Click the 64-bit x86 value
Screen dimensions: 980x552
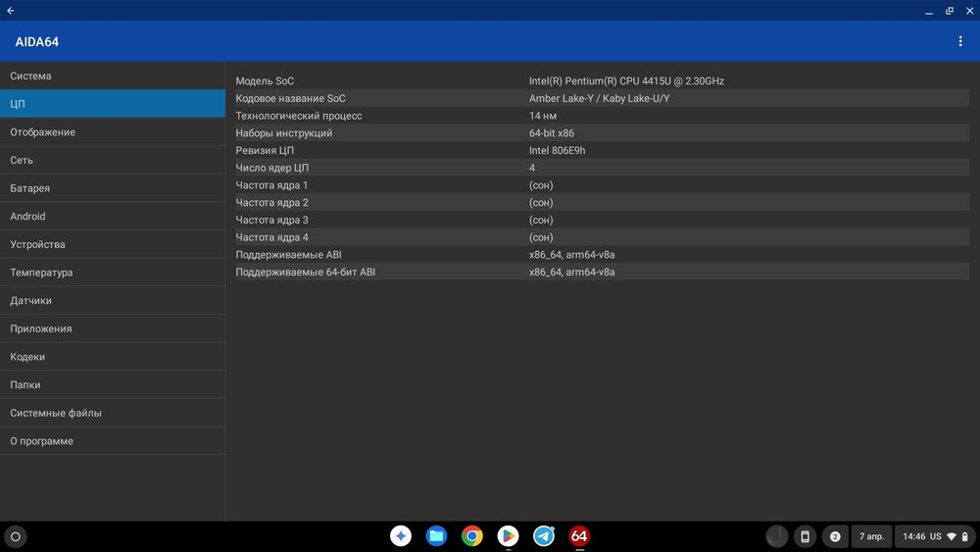[551, 133]
